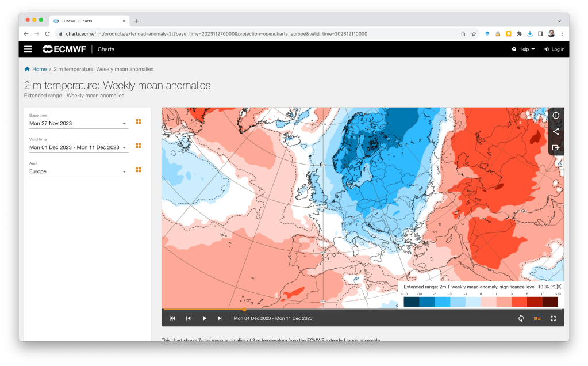Expand the Base time dropdown
588x366 pixels.
pos(124,124)
